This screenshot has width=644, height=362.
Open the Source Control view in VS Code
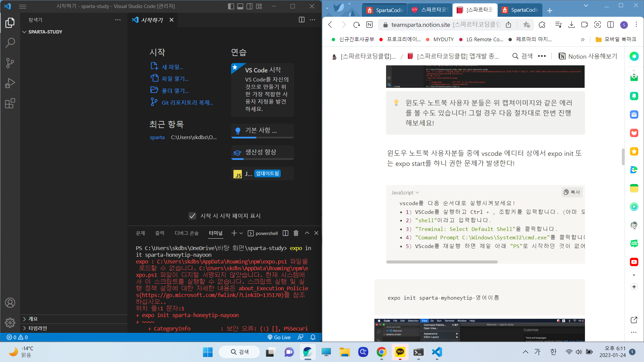10,63
